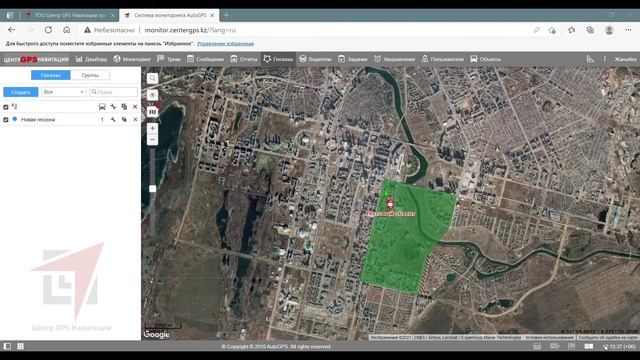Open the Водители drivers section
Screen dimensions: 640x360
(x=315, y=59)
